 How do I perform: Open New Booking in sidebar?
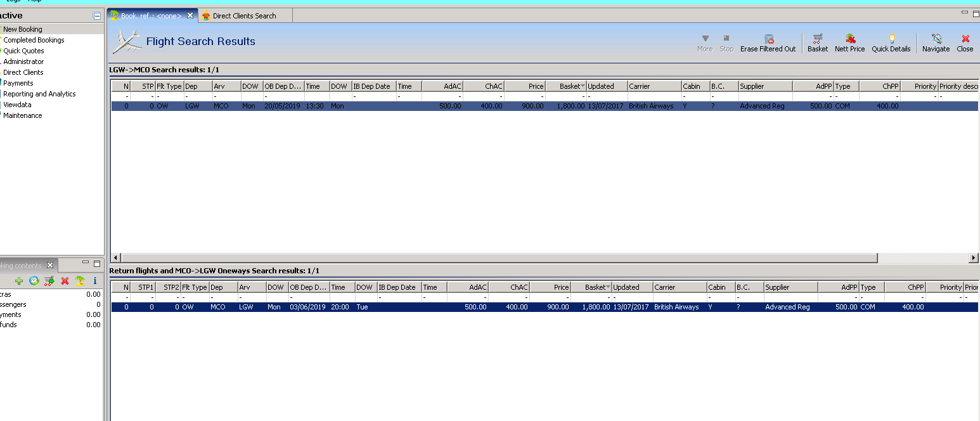[x=23, y=29]
